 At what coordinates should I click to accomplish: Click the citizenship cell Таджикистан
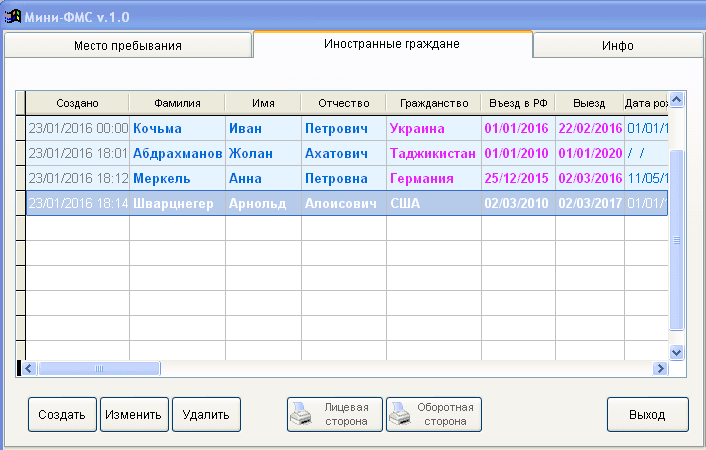(x=434, y=154)
